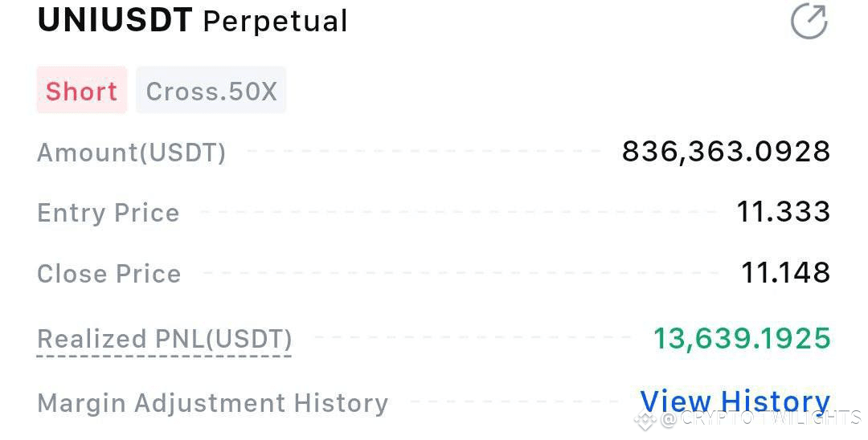The height and width of the screenshot is (440, 868).
Task: Tap the Close Price label
Action: pyautogui.click(x=108, y=274)
